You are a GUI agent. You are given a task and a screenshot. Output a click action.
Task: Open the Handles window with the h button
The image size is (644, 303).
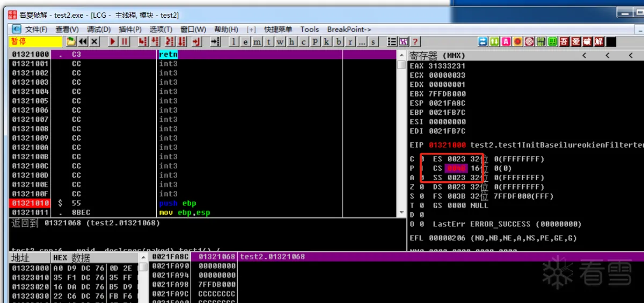[x=291, y=41]
